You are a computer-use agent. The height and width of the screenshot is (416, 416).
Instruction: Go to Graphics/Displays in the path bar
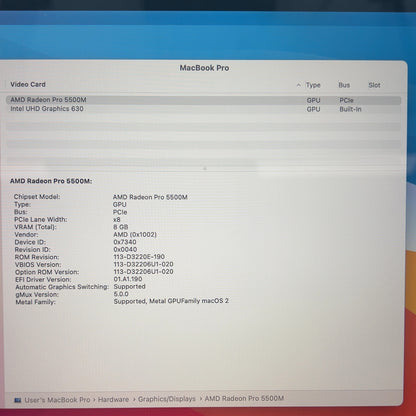(x=167, y=399)
